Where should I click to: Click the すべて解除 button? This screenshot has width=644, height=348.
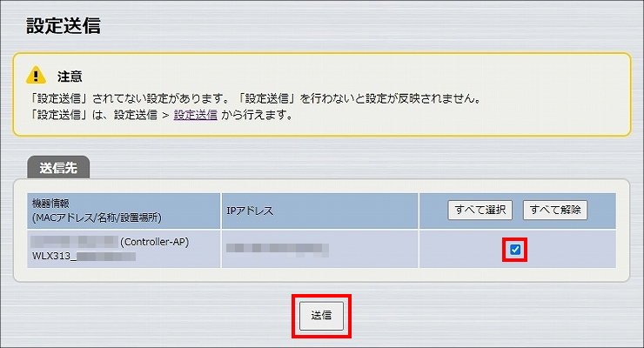coord(555,211)
